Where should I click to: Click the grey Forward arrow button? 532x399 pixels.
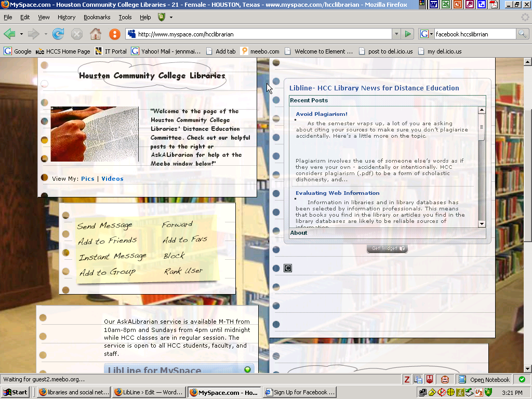click(33, 34)
